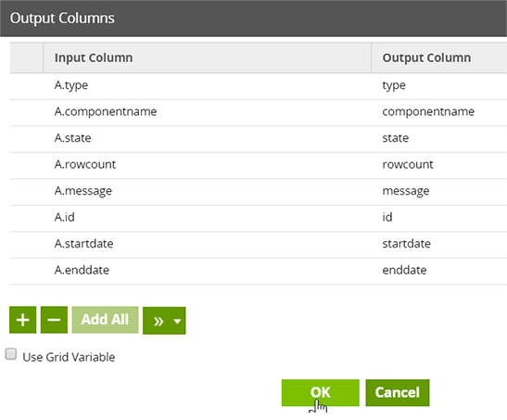Click the componentname output column cell
This screenshot has width=507, height=420.
click(x=439, y=112)
